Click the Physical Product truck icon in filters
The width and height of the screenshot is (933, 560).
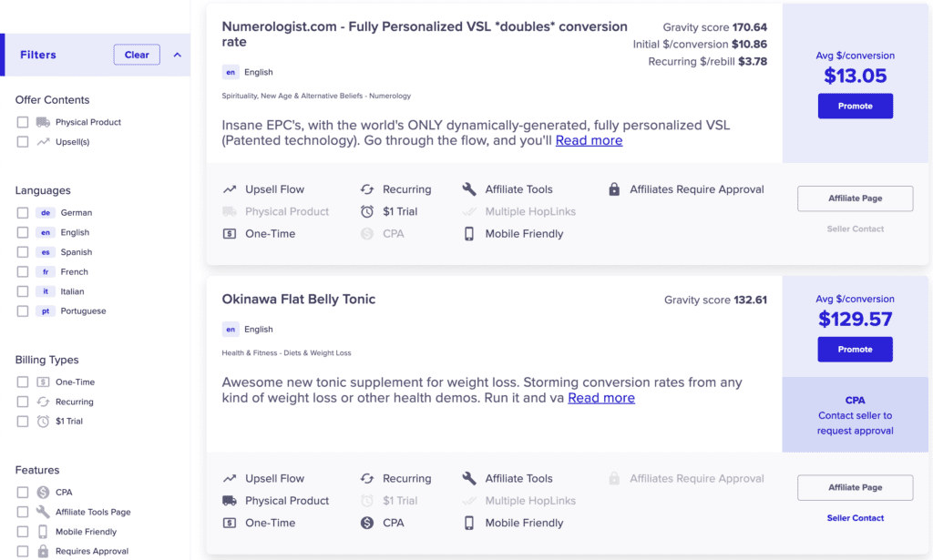point(43,122)
